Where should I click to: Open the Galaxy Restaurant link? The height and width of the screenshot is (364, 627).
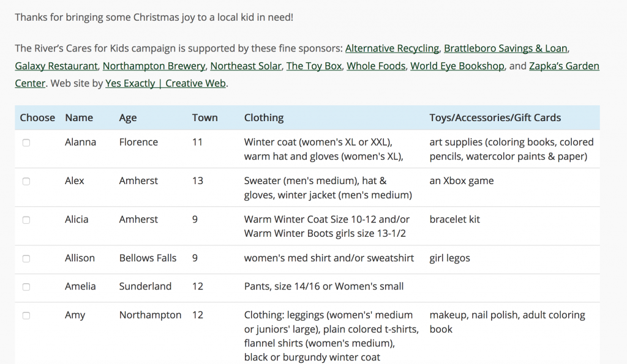point(56,66)
